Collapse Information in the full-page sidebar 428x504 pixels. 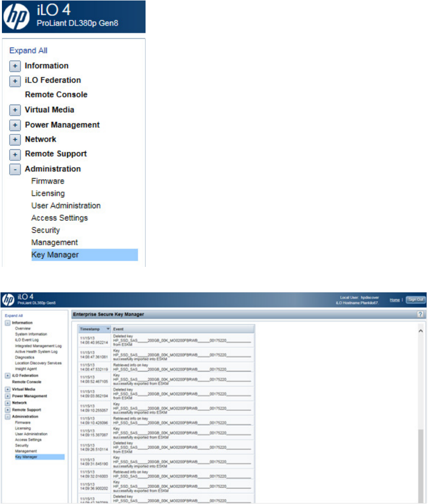click(7, 323)
